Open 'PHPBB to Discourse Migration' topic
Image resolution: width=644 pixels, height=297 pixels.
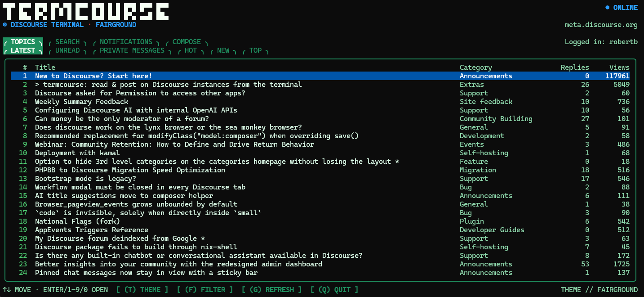click(320, 170)
